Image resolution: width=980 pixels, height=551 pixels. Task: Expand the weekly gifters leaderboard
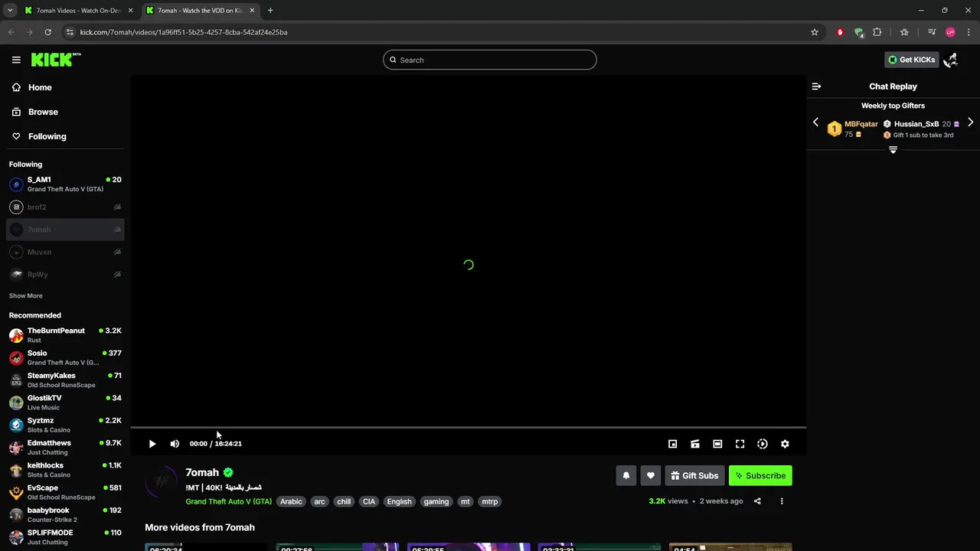click(x=893, y=150)
